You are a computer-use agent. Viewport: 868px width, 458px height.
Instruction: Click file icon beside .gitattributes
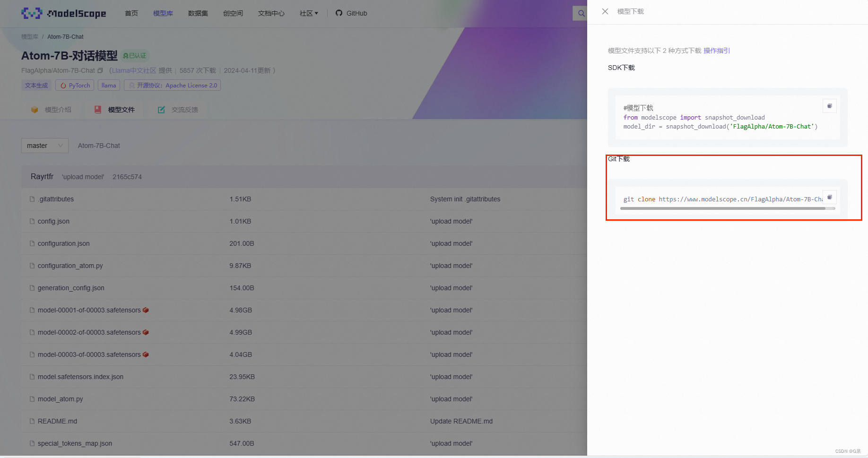coord(32,199)
